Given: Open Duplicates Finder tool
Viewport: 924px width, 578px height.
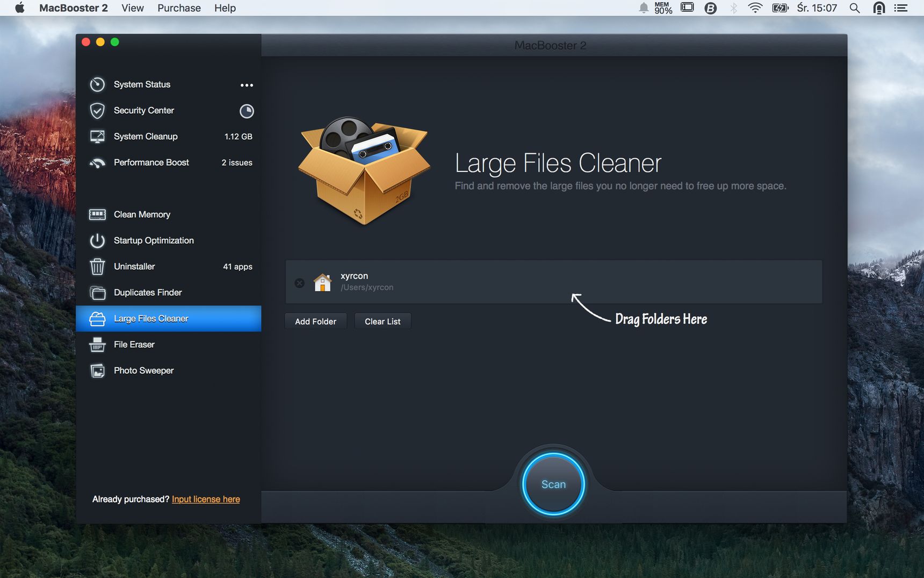Looking at the screenshot, I should [x=169, y=292].
